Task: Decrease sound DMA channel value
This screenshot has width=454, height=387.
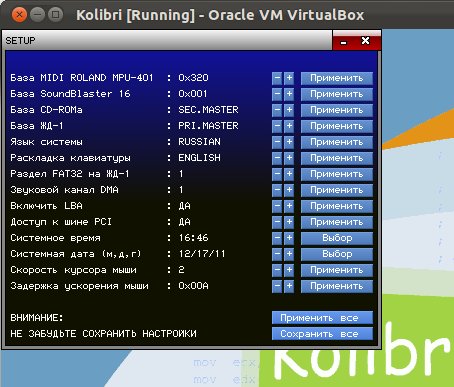Action: 277,190
